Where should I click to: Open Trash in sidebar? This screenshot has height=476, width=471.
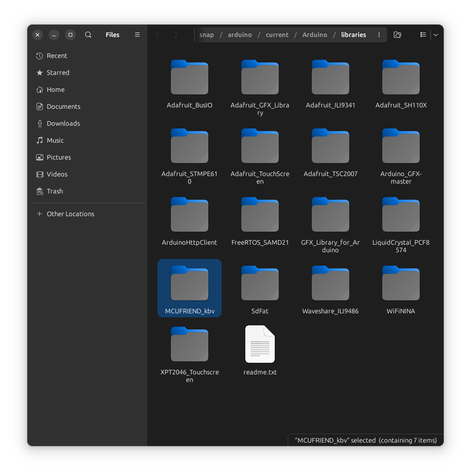(x=87, y=191)
